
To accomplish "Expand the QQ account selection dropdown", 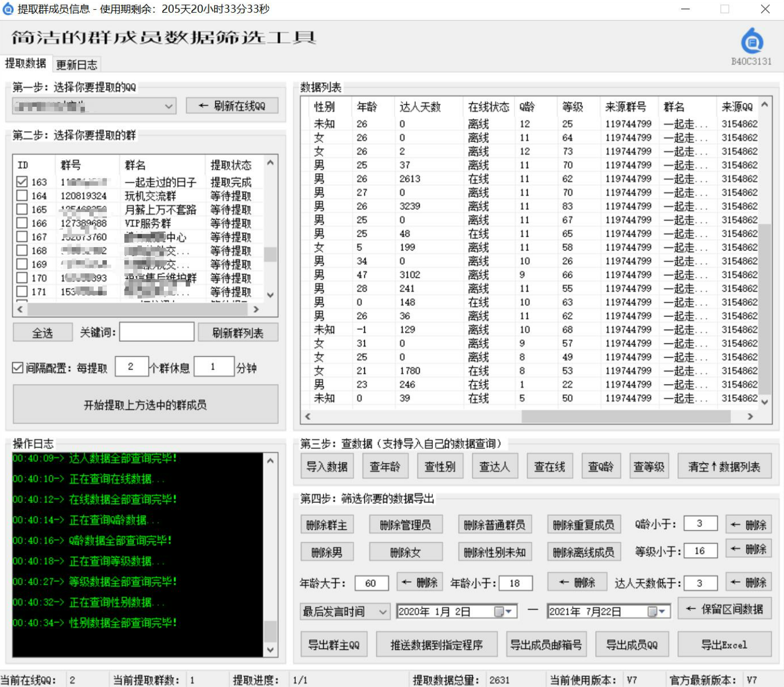I will click(x=169, y=106).
